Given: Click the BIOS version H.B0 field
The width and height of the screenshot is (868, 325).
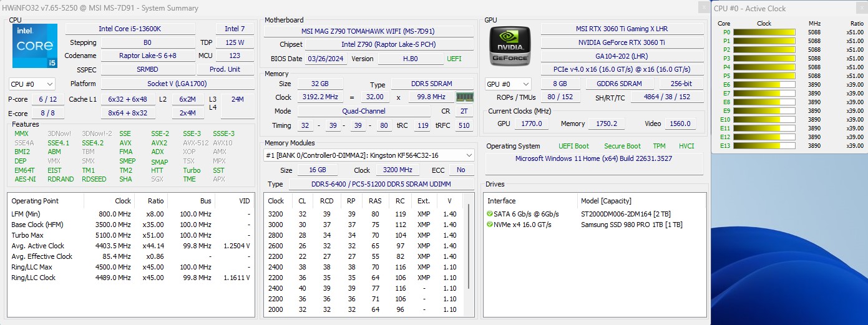Looking at the screenshot, I should click(411, 59).
